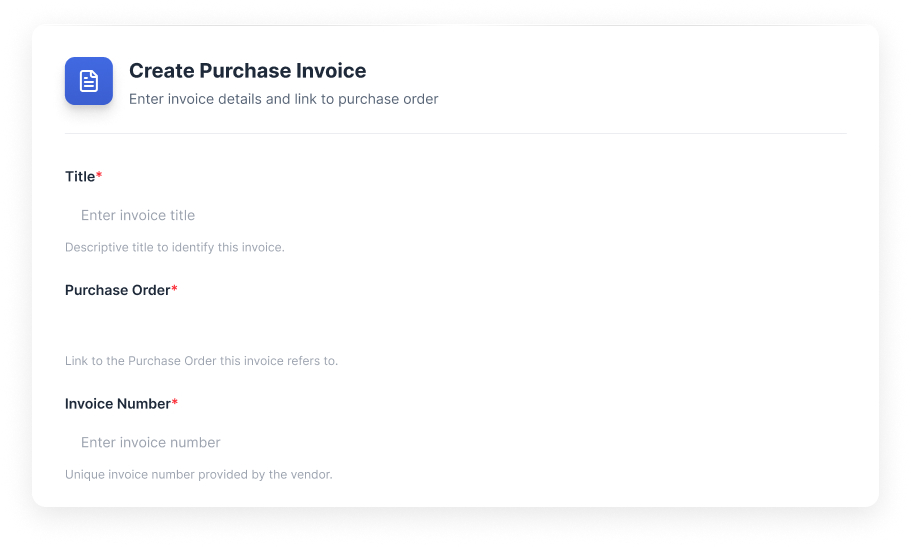Focus the Invoice Number input field
Screen dimensions: 911x547
[x=455, y=442]
